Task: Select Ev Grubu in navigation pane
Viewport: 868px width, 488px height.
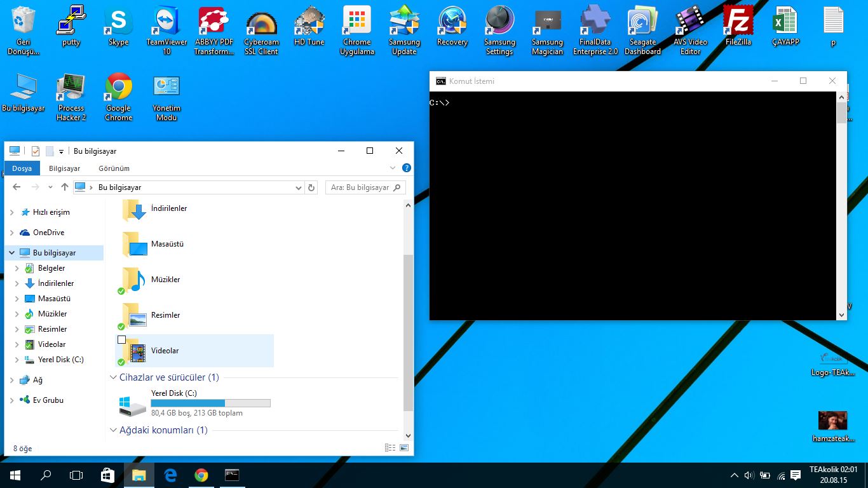Action: [48, 400]
